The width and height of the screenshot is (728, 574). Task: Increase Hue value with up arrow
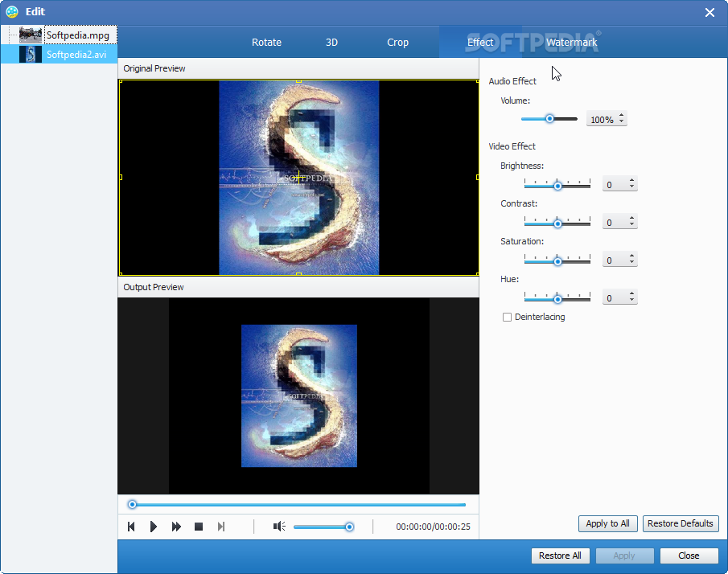click(632, 293)
